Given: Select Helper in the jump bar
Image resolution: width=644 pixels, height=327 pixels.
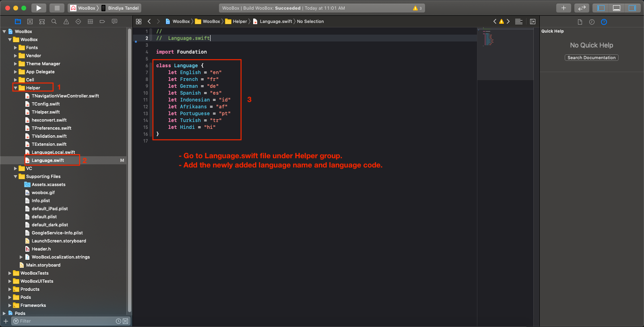Looking at the screenshot, I should coord(236,21).
